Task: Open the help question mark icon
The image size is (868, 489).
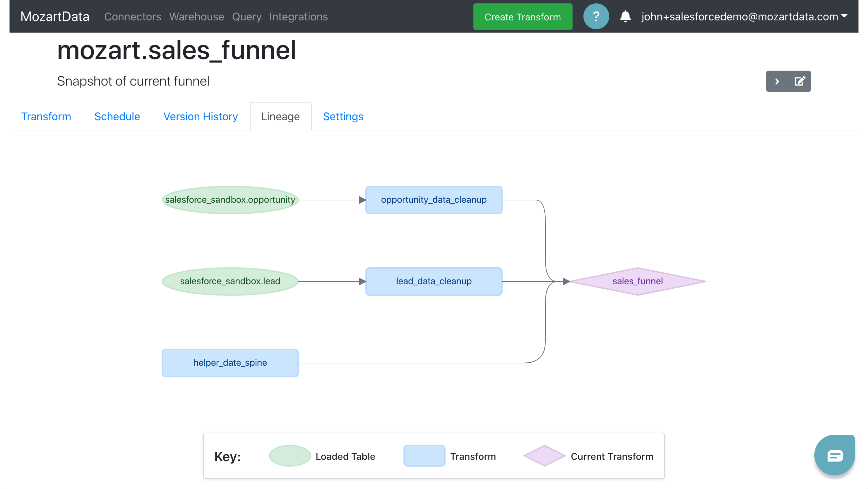Action: pyautogui.click(x=596, y=16)
